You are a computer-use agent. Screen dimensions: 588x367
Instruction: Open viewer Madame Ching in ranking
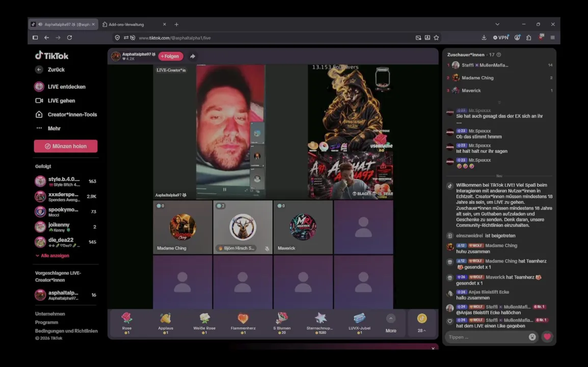click(x=500, y=78)
